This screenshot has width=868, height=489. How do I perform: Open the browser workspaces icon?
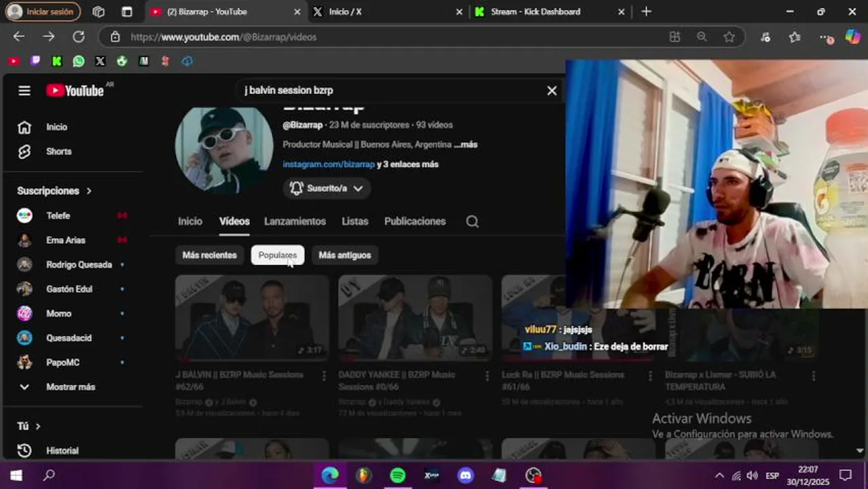click(98, 12)
